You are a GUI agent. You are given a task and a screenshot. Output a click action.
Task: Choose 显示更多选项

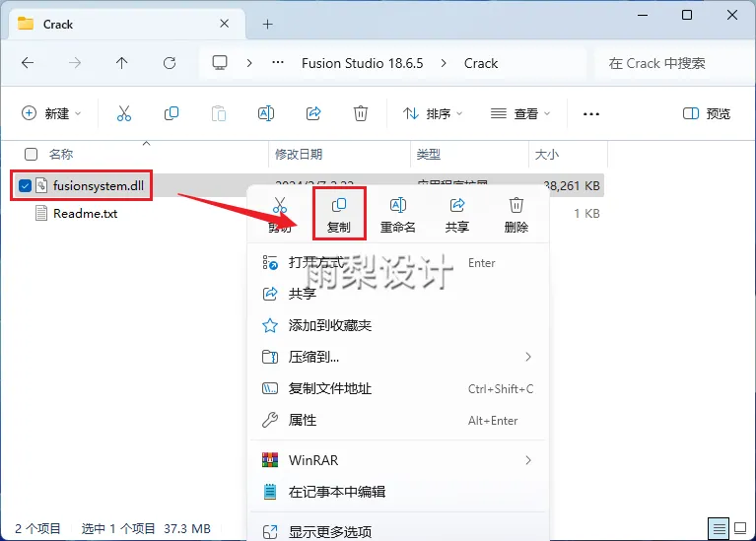(398, 532)
